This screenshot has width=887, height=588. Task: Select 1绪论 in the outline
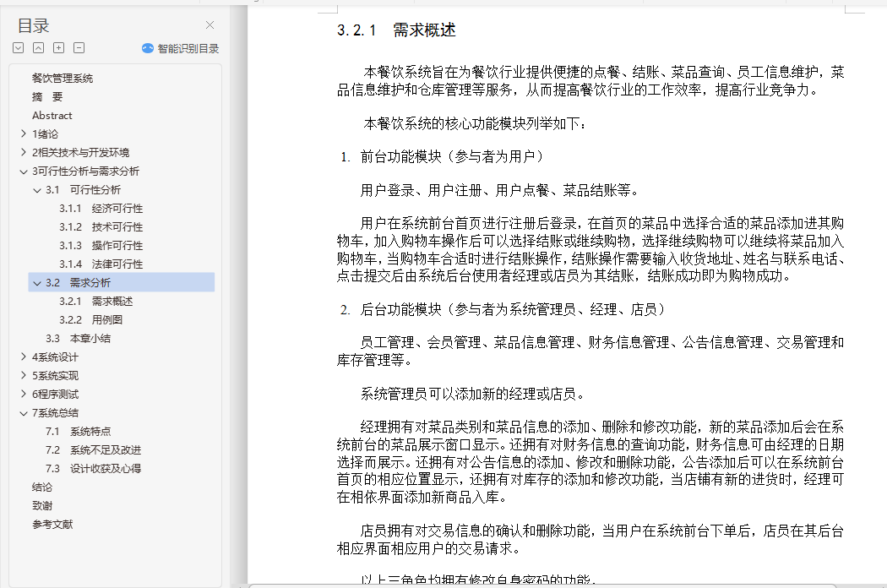46,134
